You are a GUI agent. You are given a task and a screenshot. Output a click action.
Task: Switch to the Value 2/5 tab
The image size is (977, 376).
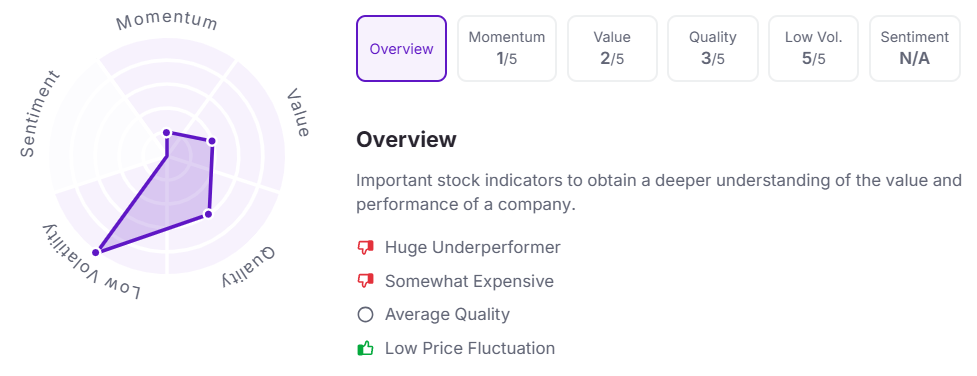(612, 49)
